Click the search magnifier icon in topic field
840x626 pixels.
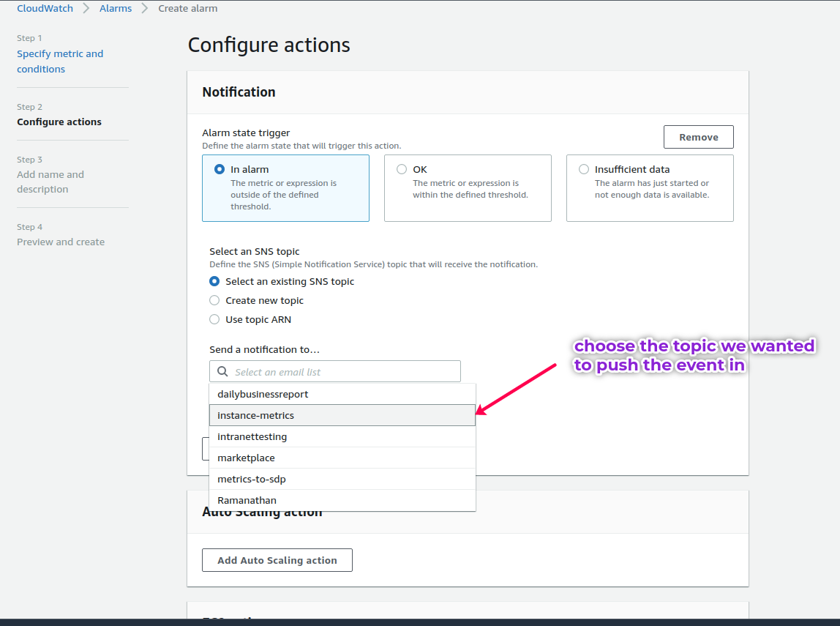point(223,372)
